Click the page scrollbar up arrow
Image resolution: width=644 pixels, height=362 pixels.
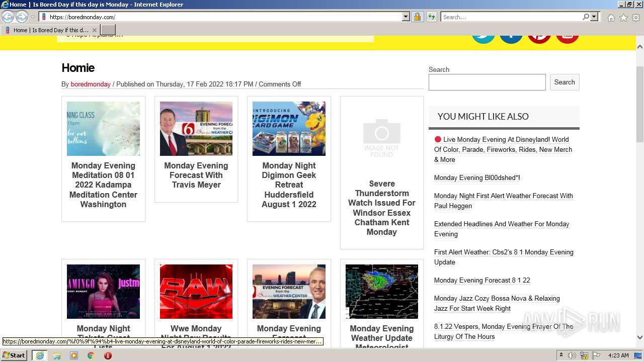[640, 47]
